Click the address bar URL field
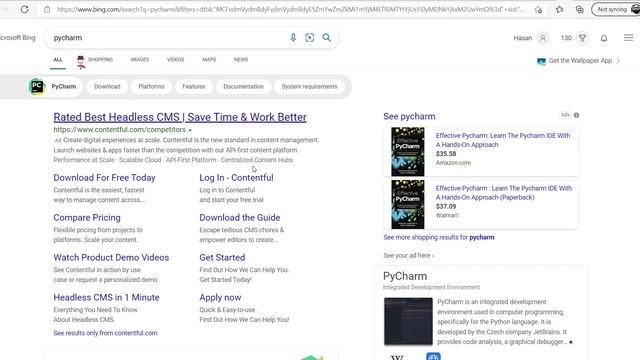 tap(290, 9)
